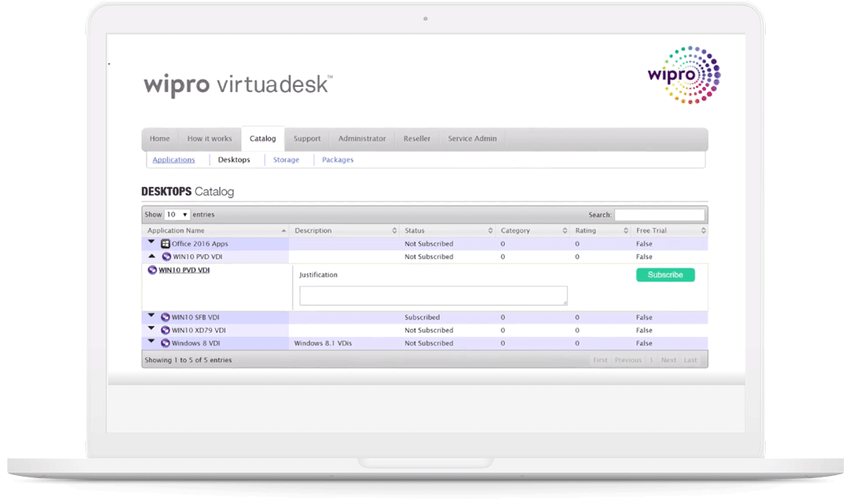Click the Office 2016 Apps icon
This screenshot has width=844, height=504.
[165, 244]
